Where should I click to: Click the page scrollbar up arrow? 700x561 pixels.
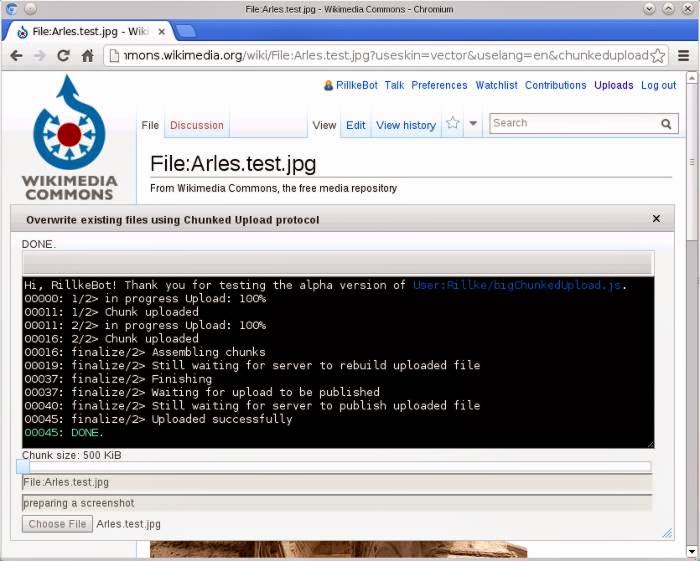[x=691, y=79]
